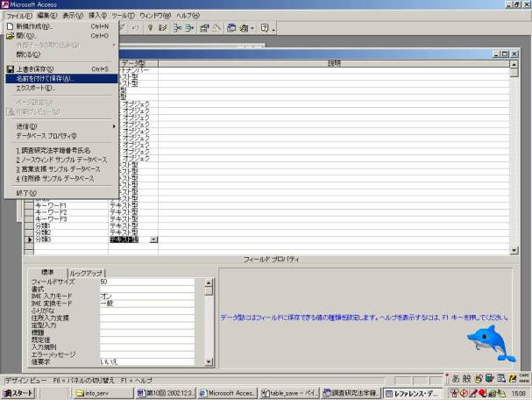Open recent file 住所録 サンプル データベース
Viewport: 532px width, 400px height.
click(x=61, y=179)
